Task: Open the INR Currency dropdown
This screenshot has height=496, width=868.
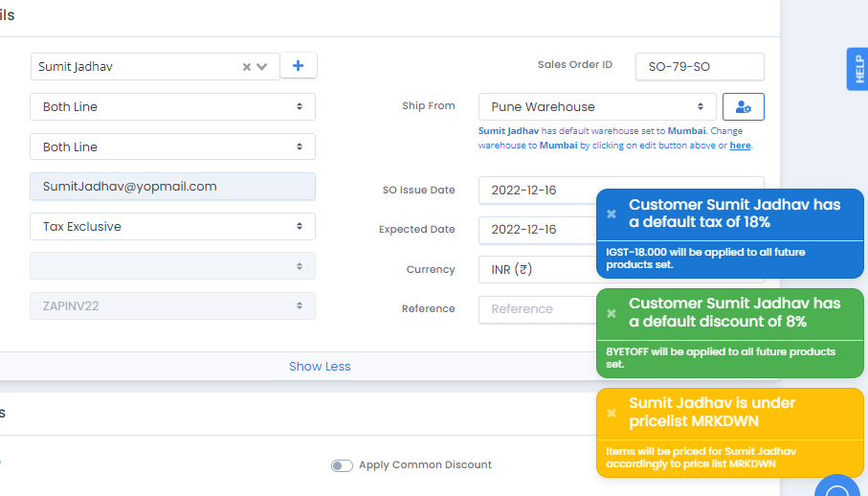Action: (x=537, y=270)
